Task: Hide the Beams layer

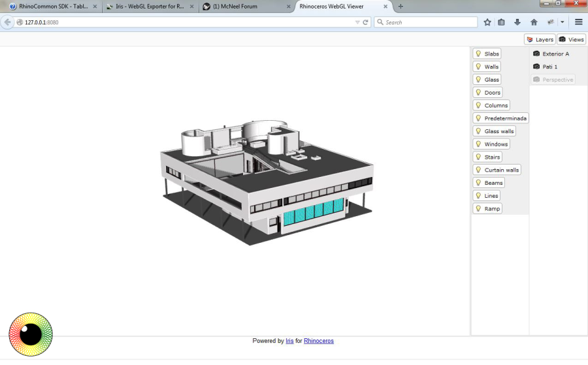Action: coord(489,183)
